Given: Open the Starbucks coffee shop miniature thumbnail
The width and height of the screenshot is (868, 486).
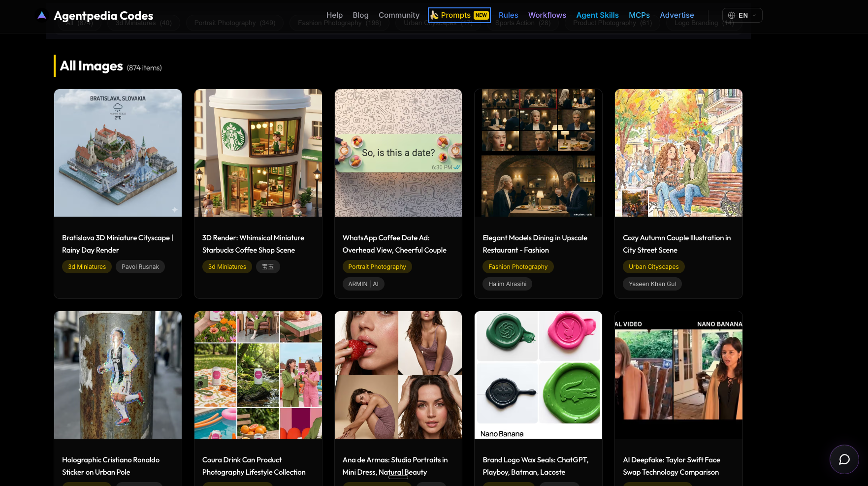Looking at the screenshot, I should point(258,153).
